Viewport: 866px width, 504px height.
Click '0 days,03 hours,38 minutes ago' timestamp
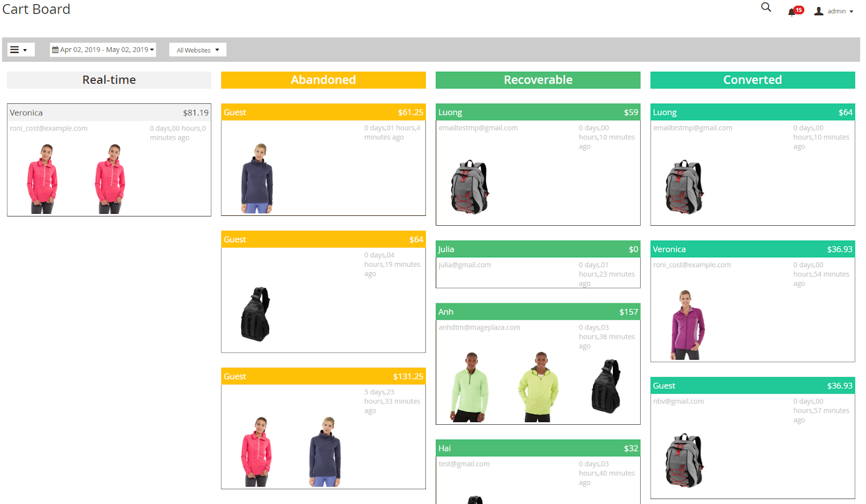(607, 337)
